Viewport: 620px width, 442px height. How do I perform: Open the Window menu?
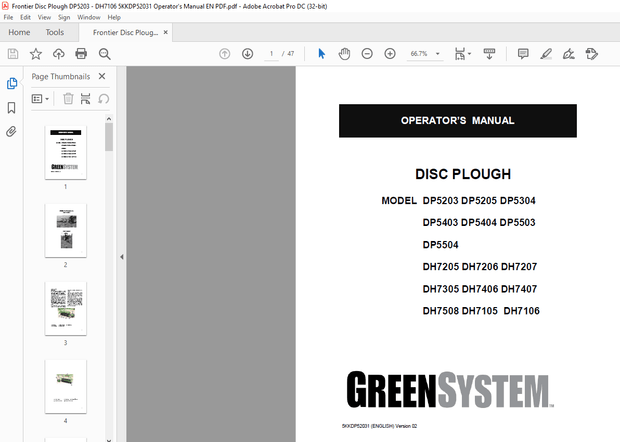(x=89, y=17)
